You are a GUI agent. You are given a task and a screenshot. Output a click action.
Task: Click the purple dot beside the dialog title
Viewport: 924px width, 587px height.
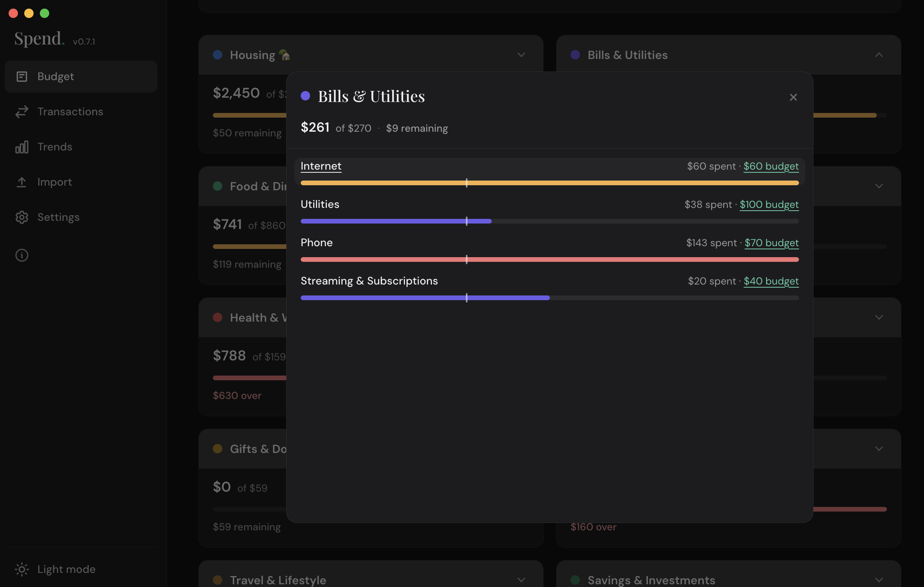[x=305, y=96]
